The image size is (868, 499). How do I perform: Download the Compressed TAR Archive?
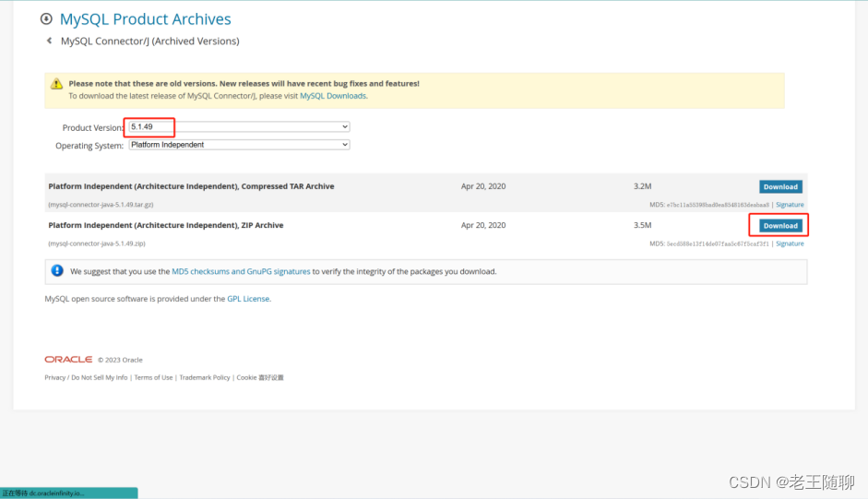(x=779, y=186)
